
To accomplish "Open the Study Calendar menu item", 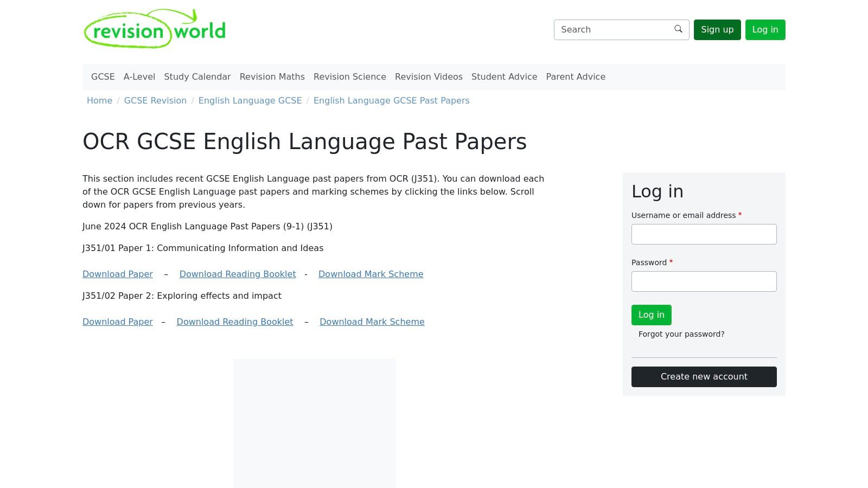I will [197, 77].
